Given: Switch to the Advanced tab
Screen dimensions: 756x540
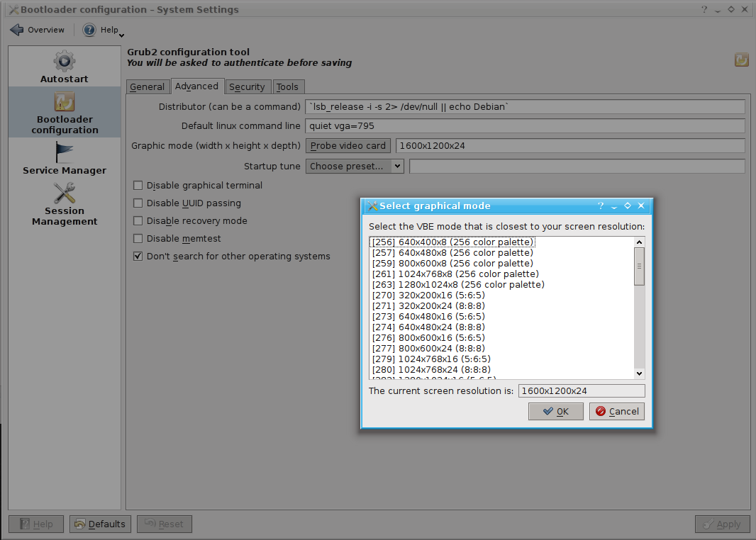Looking at the screenshot, I should point(196,86).
